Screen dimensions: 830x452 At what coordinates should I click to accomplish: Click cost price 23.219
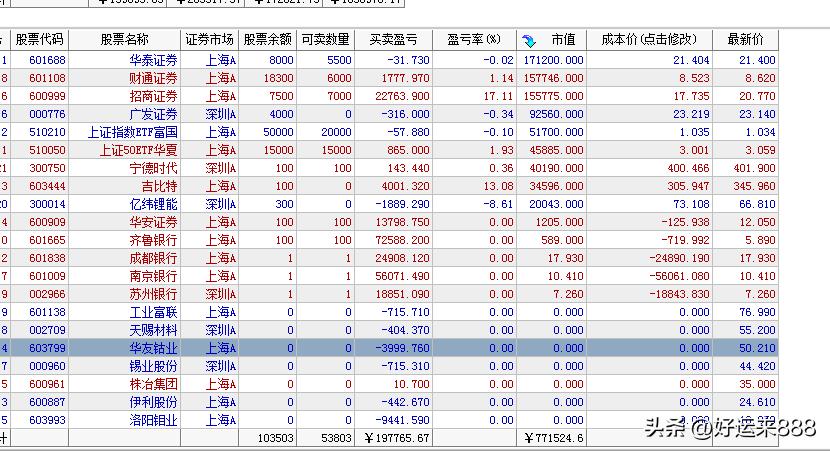(691, 114)
